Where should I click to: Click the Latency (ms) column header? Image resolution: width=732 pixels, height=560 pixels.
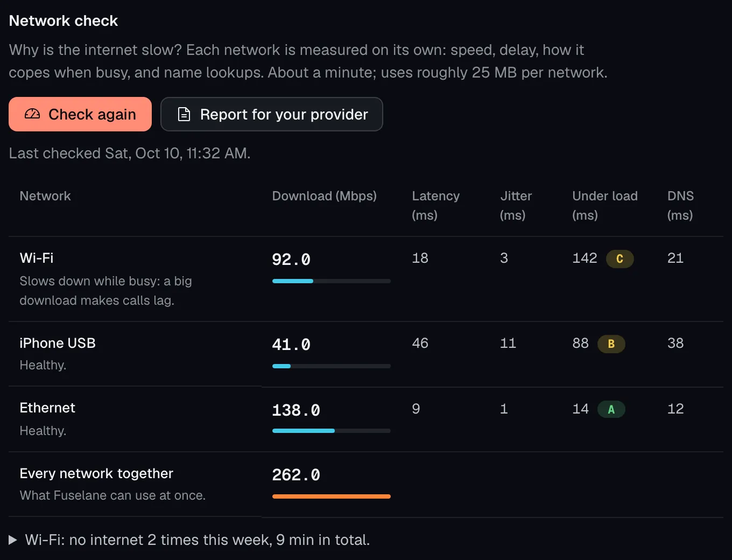[x=435, y=205]
